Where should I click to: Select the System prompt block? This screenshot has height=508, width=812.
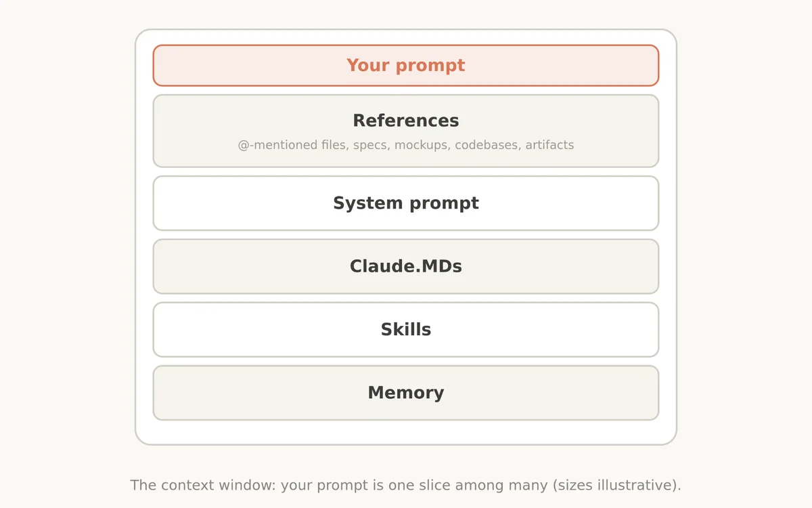406,203
